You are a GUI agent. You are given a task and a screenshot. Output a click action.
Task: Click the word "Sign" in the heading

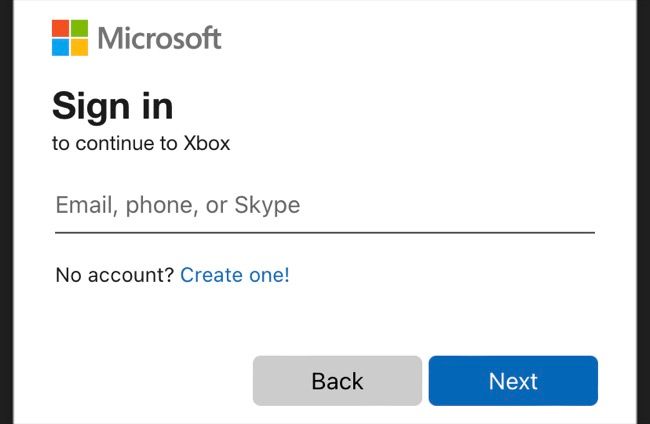coord(87,105)
